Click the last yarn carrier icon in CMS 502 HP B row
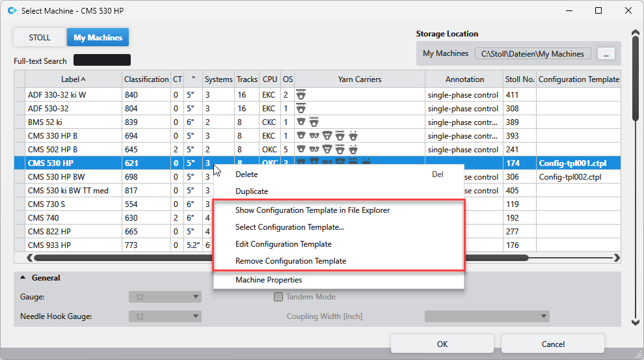This screenshot has width=644, height=360. [353, 150]
